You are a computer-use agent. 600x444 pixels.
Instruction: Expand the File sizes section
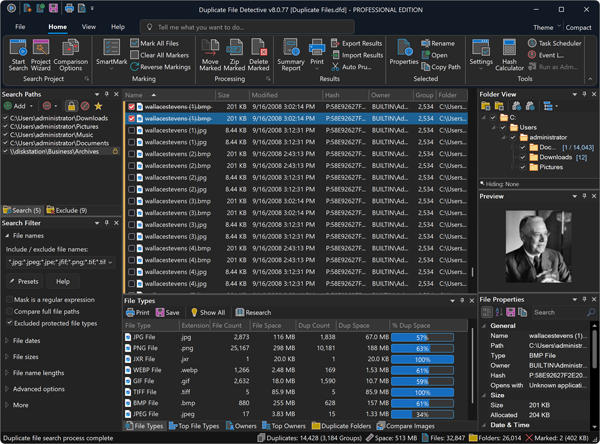7,356
